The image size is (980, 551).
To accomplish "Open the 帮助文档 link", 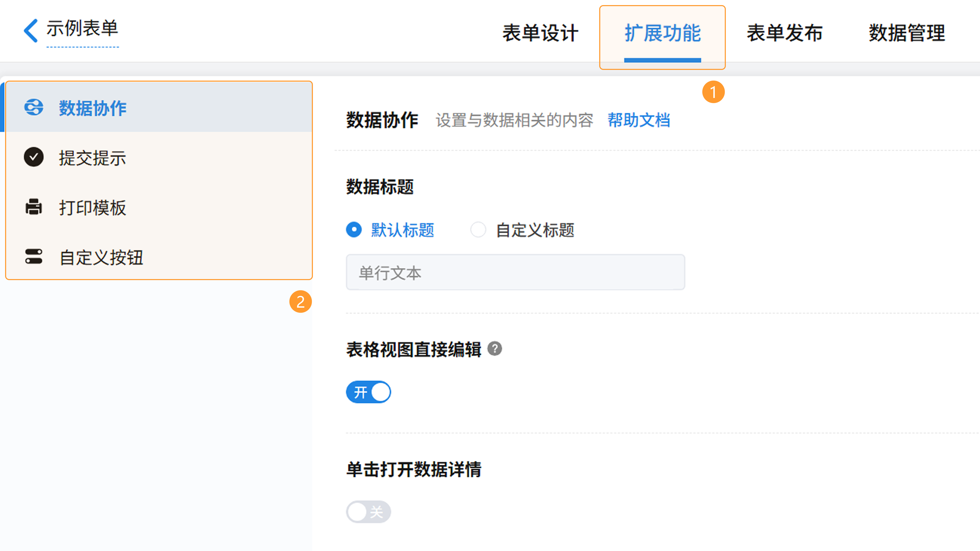I will point(639,120).
